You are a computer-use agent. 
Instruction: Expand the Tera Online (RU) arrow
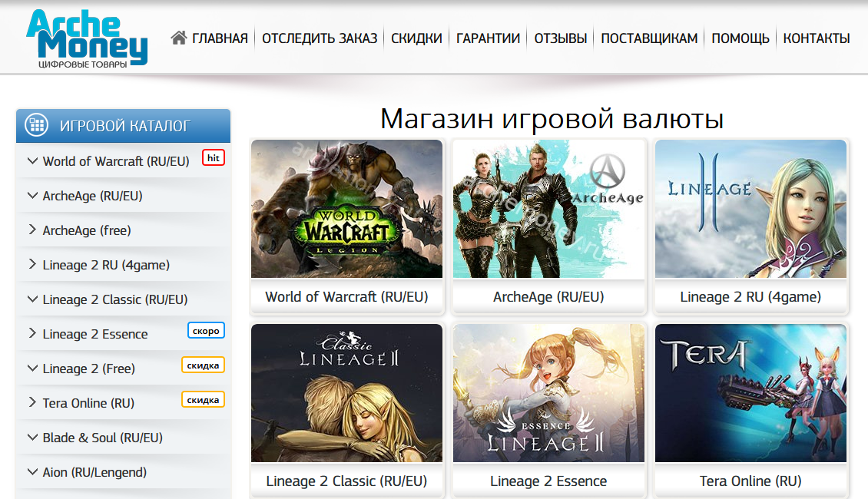(32, 403)
